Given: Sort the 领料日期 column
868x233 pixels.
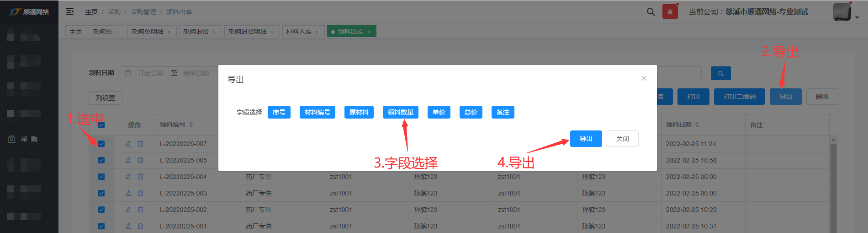Looking at the screenshot, I should tap(697, 125).
